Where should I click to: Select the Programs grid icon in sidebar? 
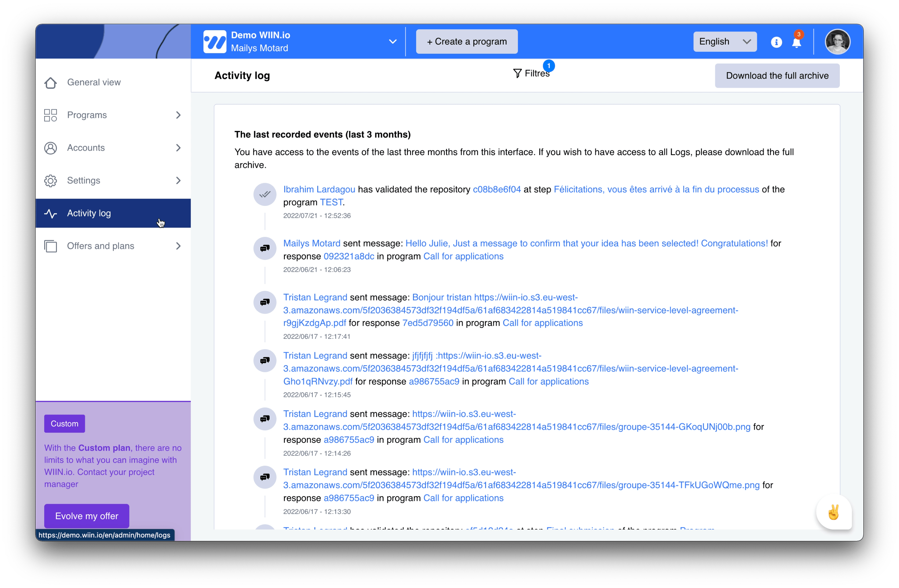tap(51, 115)
